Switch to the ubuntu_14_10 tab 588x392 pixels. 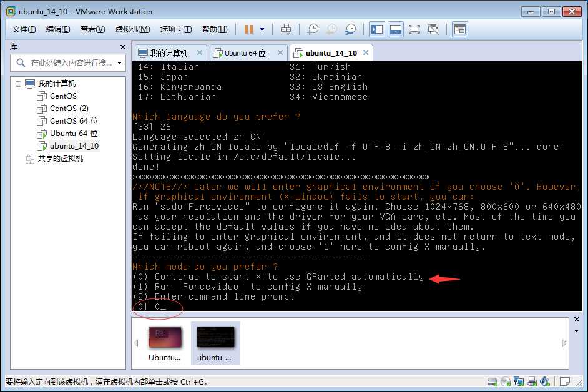point(331,53)
